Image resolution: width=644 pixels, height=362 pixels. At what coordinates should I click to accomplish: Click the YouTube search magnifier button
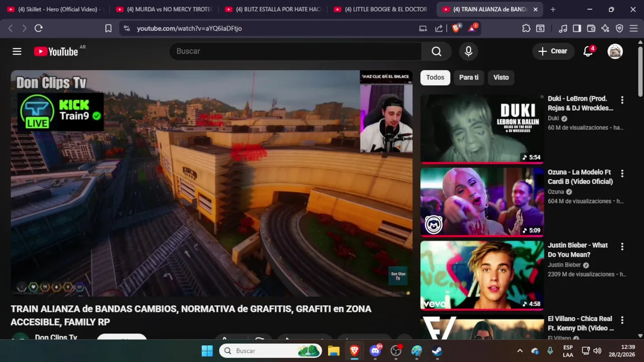tap(436, 51)
